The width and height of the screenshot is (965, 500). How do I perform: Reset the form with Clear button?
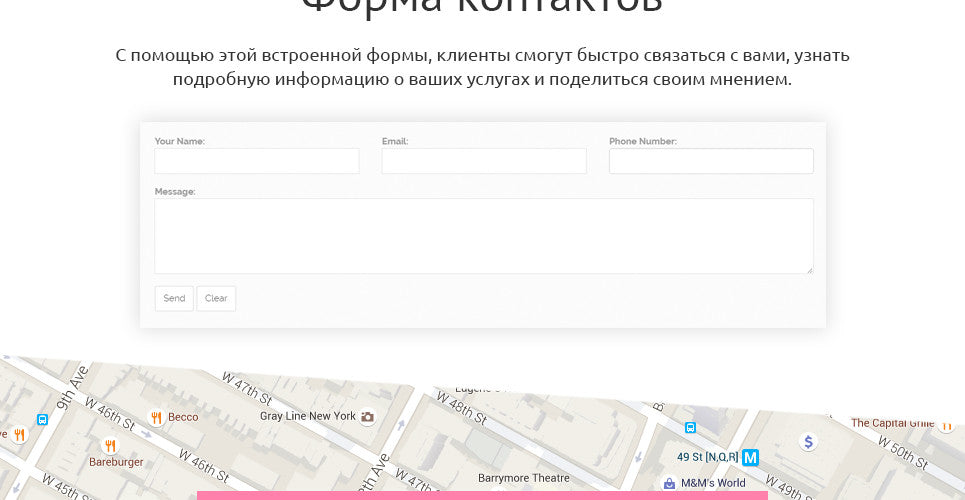click(x=216, y=298)
